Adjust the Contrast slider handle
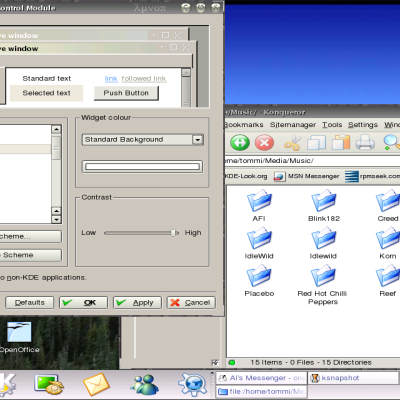Viewport: 400px width, 400px height. (174, 233)
